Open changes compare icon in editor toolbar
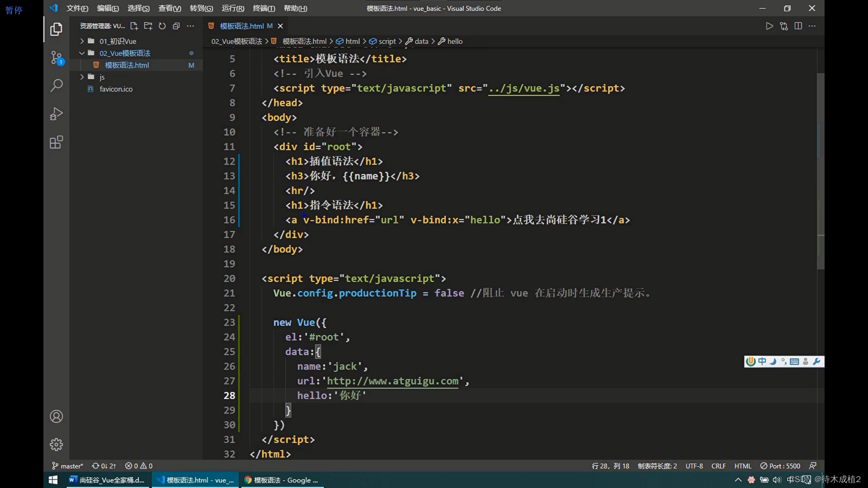 point(784,26)
